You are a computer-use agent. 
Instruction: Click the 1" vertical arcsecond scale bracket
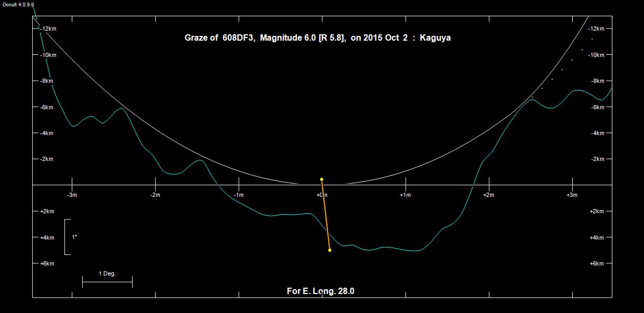[66, 237]
